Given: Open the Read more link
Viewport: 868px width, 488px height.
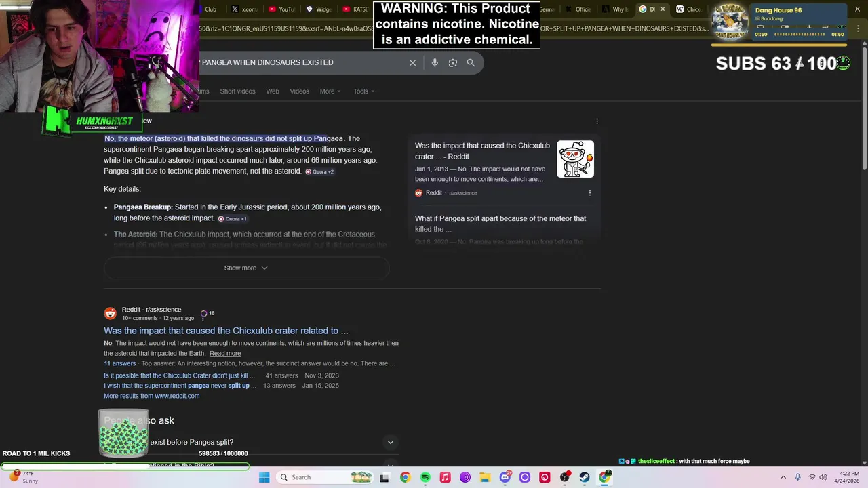Looking at the screenshot, I should click(225, 354).
